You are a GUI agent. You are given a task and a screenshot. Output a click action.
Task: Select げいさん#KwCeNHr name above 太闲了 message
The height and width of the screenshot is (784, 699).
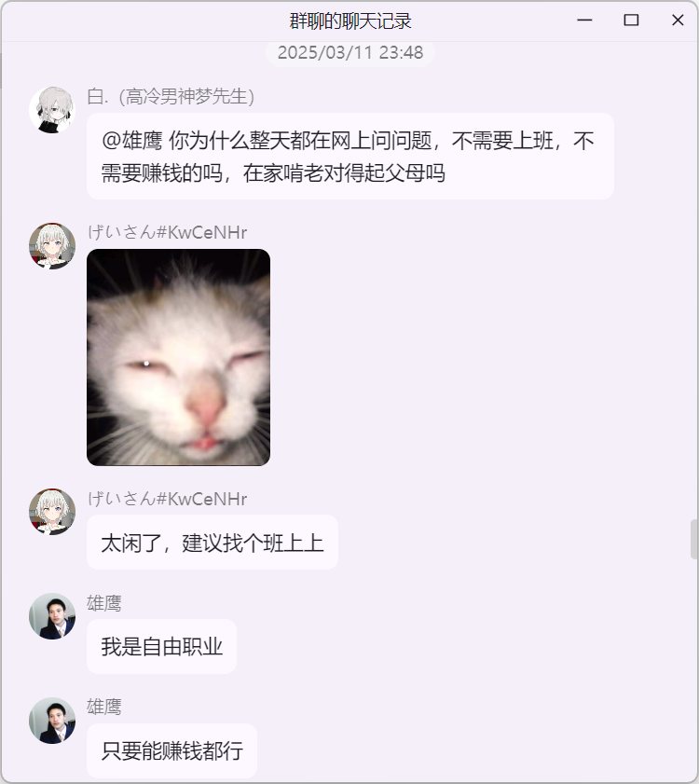pyautogui.click(x=167, y=499)
